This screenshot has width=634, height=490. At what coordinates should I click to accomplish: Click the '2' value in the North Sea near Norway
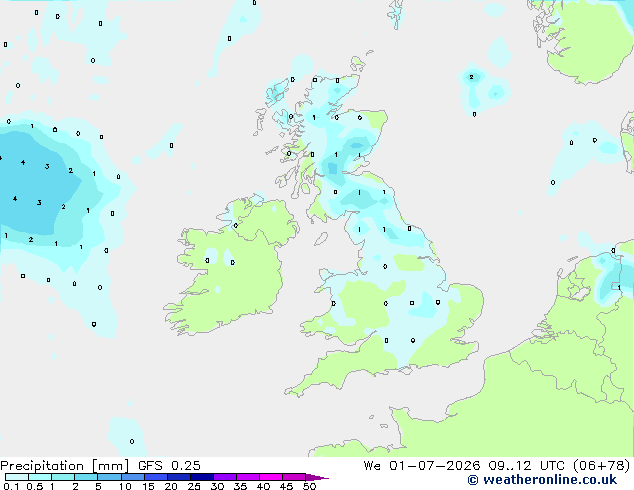click(471, 77)
